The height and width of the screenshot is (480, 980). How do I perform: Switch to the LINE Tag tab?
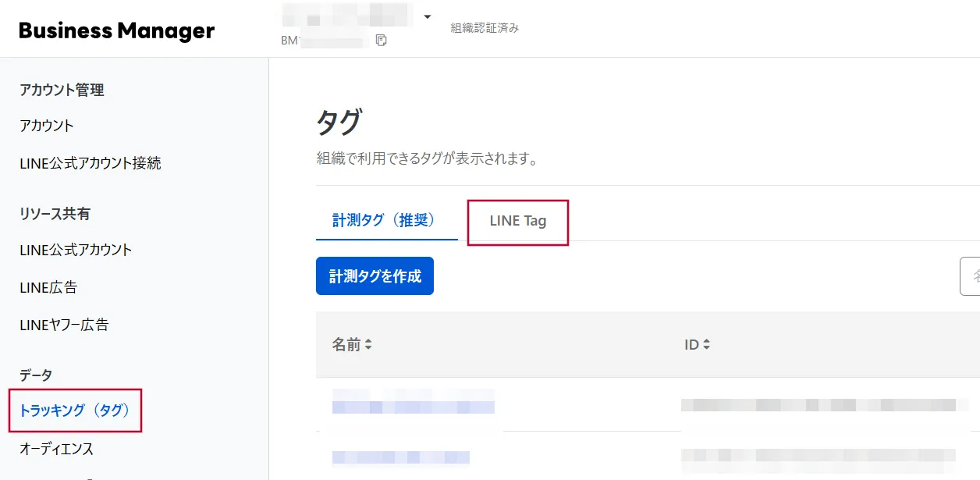click(517, 221)
